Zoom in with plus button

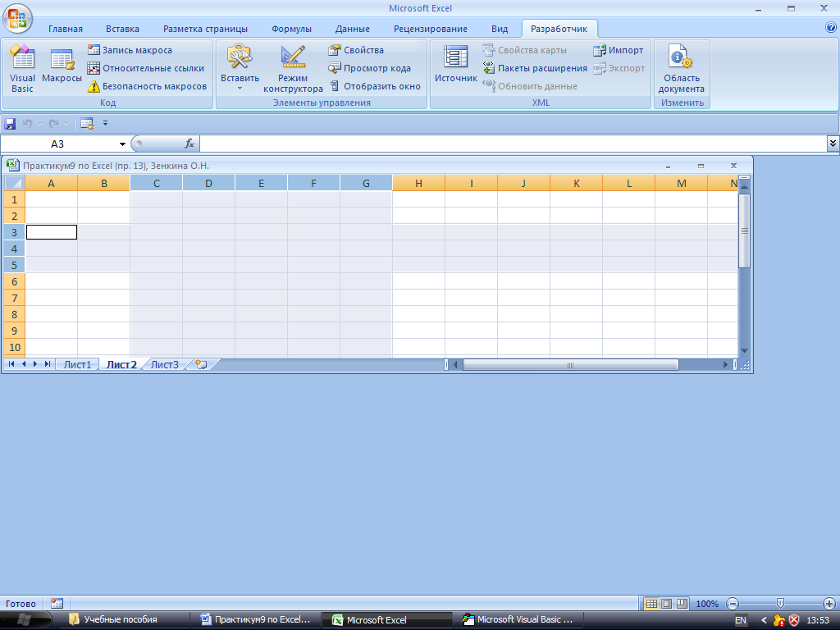829,604
